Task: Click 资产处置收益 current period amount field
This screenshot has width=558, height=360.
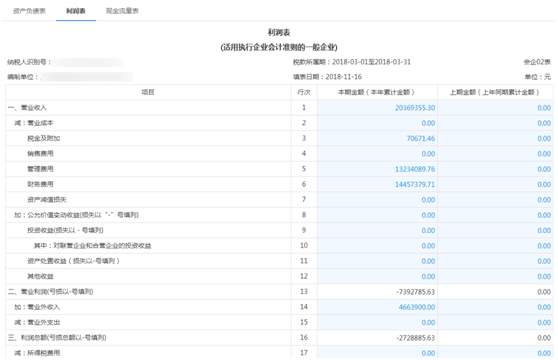Action: click(377, 261)
